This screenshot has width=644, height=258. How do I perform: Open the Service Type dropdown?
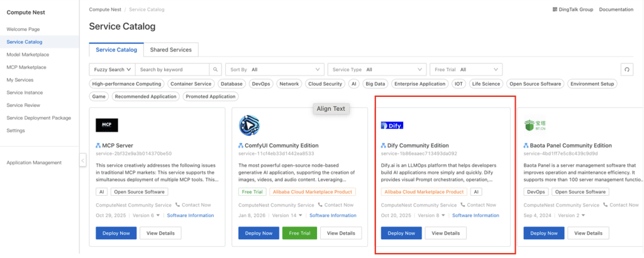click(377, 69)
